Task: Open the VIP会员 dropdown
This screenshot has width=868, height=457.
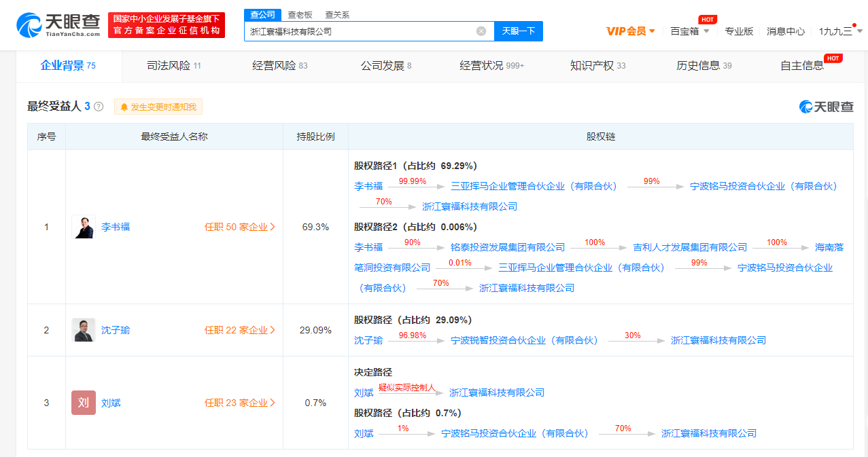Action: (x=631, y=31)
